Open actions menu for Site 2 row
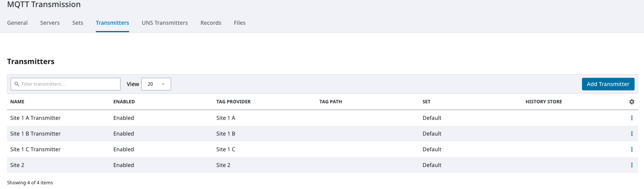Screen dimensions: 644x189 pyautogui.click(x=631, y=165)
